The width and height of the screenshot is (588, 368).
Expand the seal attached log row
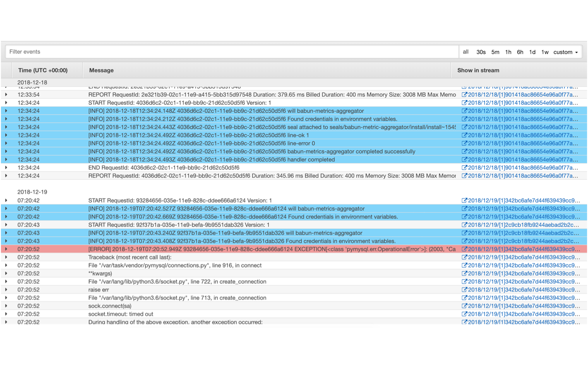(x=6, y=127)
